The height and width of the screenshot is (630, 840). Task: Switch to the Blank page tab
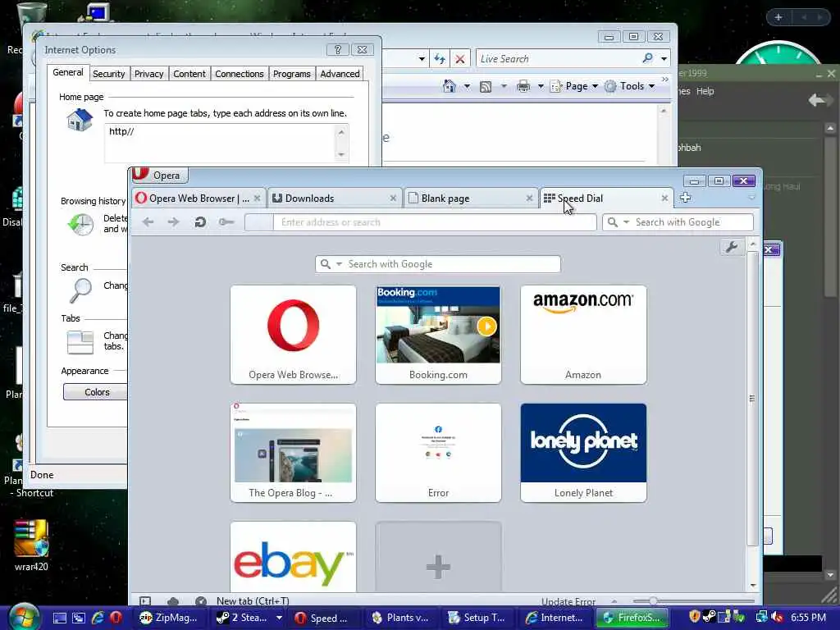[x=470, y=199]
